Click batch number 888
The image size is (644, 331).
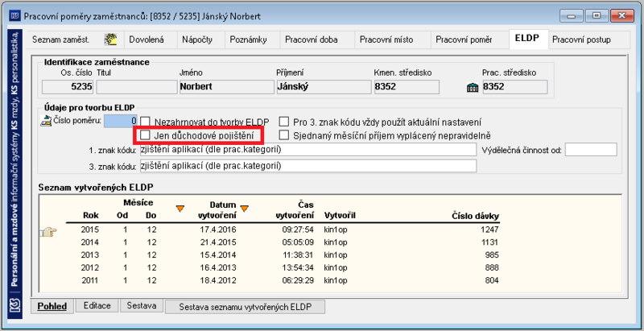click(x=493, y=267)
